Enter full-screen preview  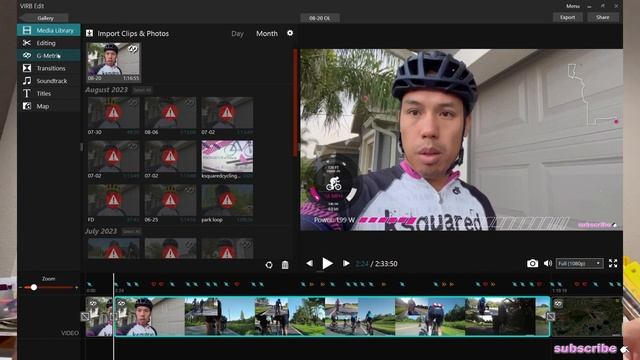pyautogui.click(x=613, y=264)
